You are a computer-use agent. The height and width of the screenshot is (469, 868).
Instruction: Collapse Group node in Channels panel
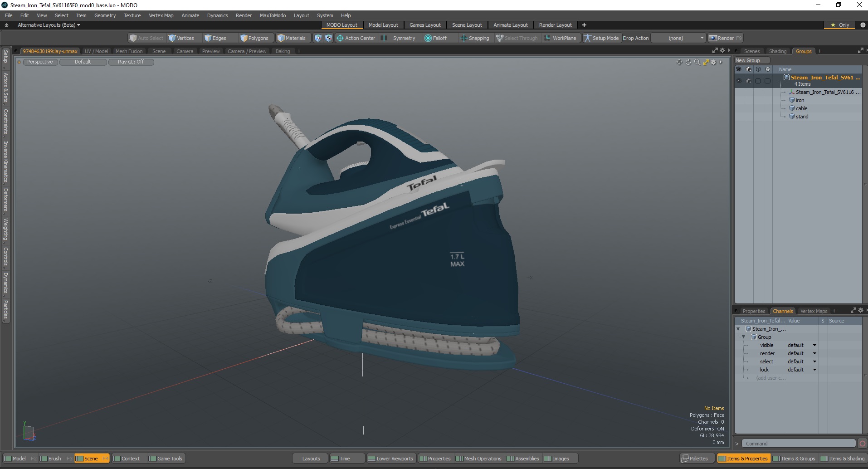point(744,337)
